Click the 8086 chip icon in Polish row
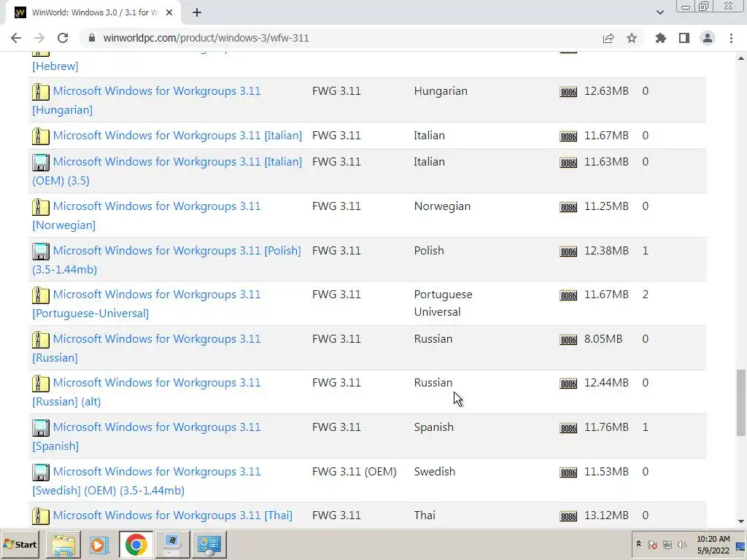This screenshot has width=747, height=560. [568, 252]
